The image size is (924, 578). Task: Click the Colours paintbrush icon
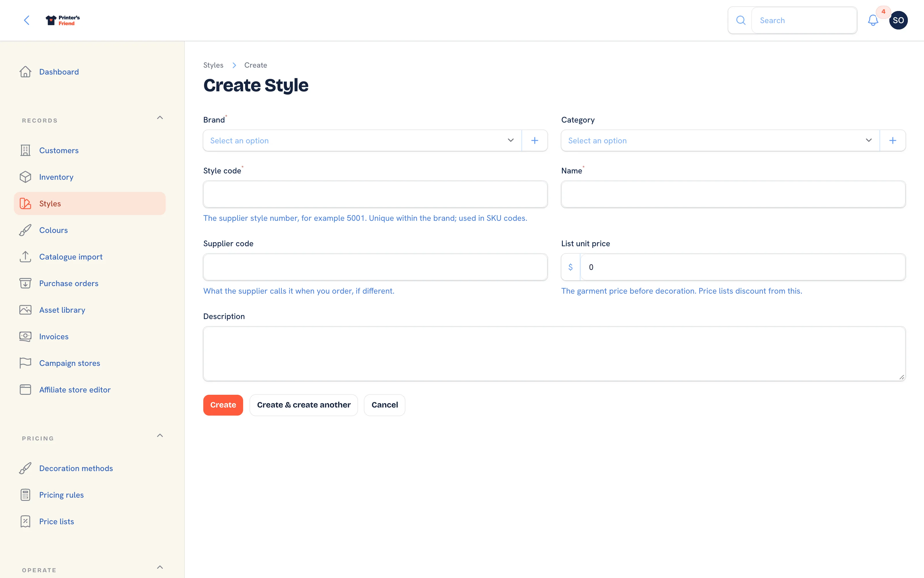25,230
